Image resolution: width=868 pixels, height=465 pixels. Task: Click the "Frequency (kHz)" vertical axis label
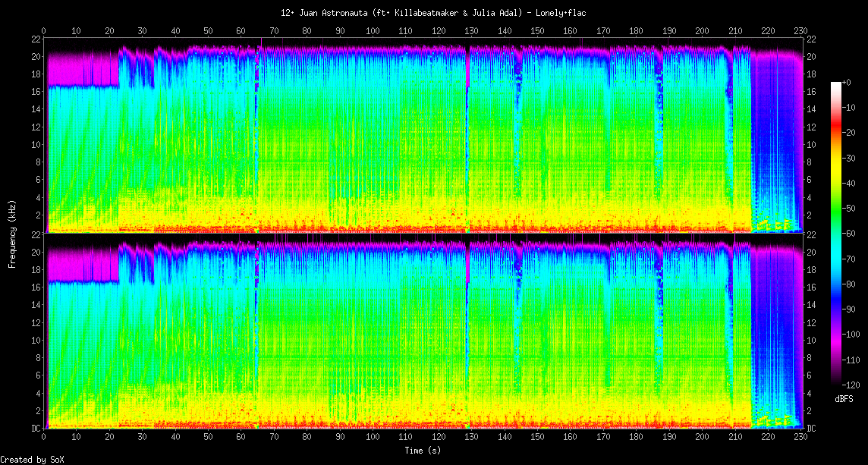click(x=12, y=233)
